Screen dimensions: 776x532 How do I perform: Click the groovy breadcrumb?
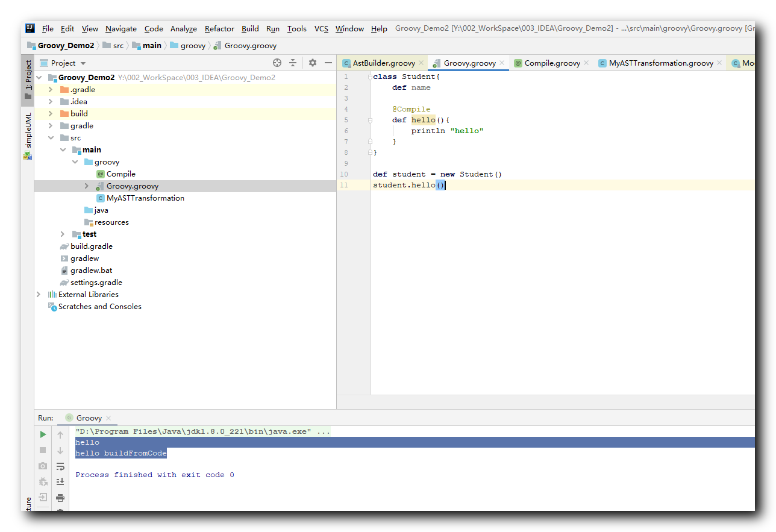(188, 46)
